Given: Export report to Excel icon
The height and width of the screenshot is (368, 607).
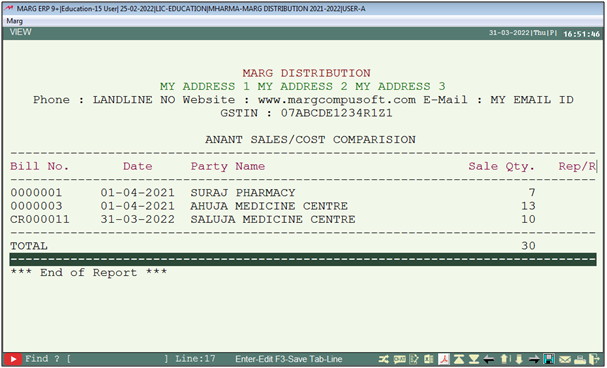Looking at the screenshot, I should click(x=429, y=359).
